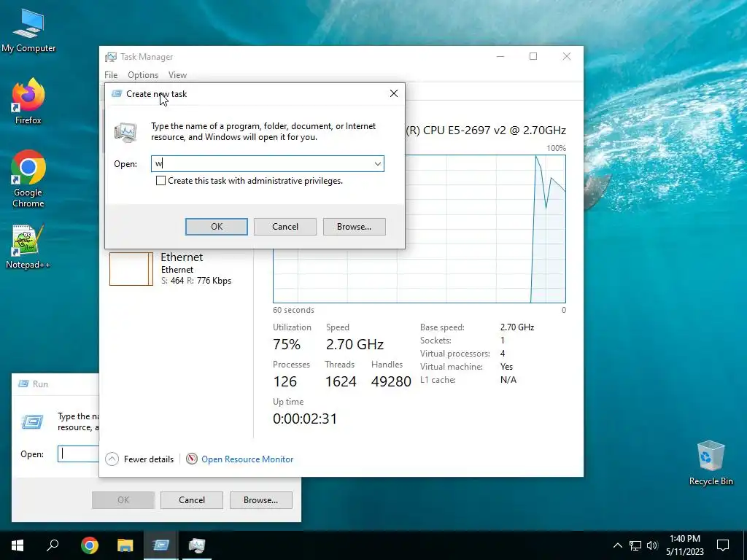Click the 2.70 GHz speed value
747x560 pixels.
[355, 344]
